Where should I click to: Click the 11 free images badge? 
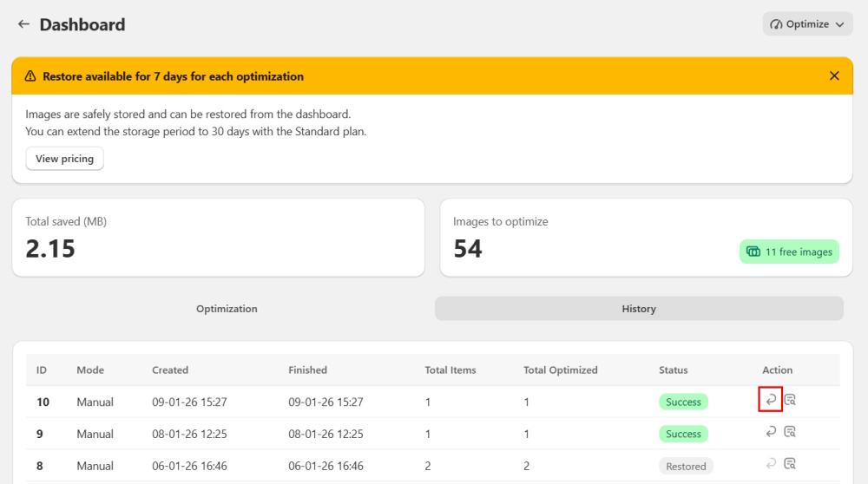pos(789,252)
